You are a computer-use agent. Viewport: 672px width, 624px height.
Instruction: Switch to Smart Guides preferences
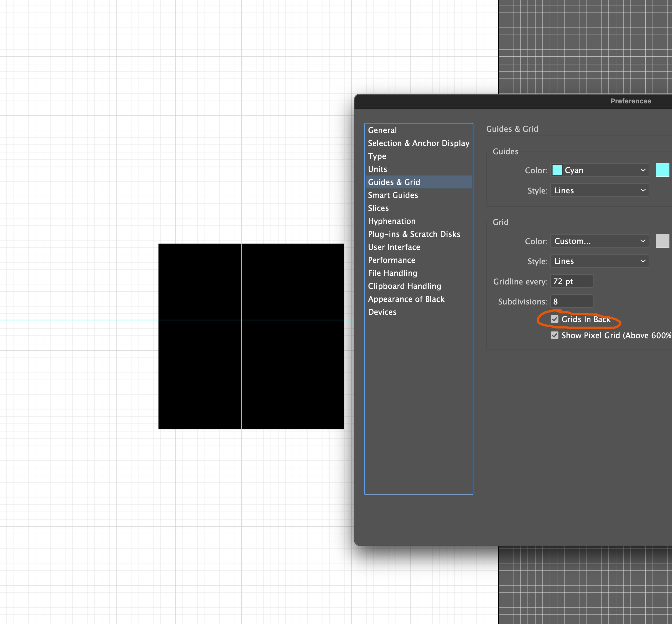[x=393, y=195]
